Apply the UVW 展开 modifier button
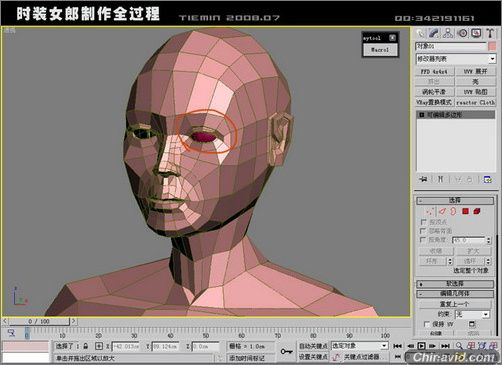Viewport: 502px width, 365px height. 476,72
